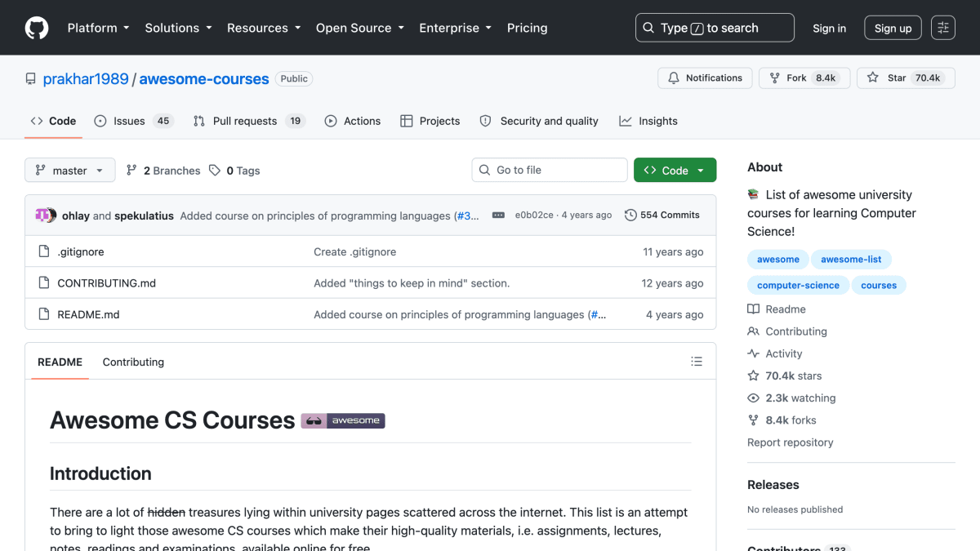980x551 pixels.
Task: Expand the Solutions navigation menu
Action: [x=178, y=28]
